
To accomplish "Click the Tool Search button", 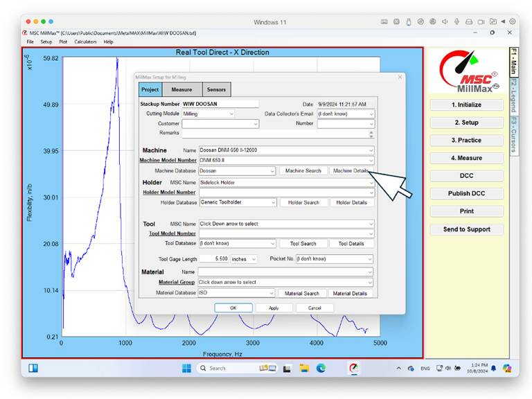I will click(303, 244).
